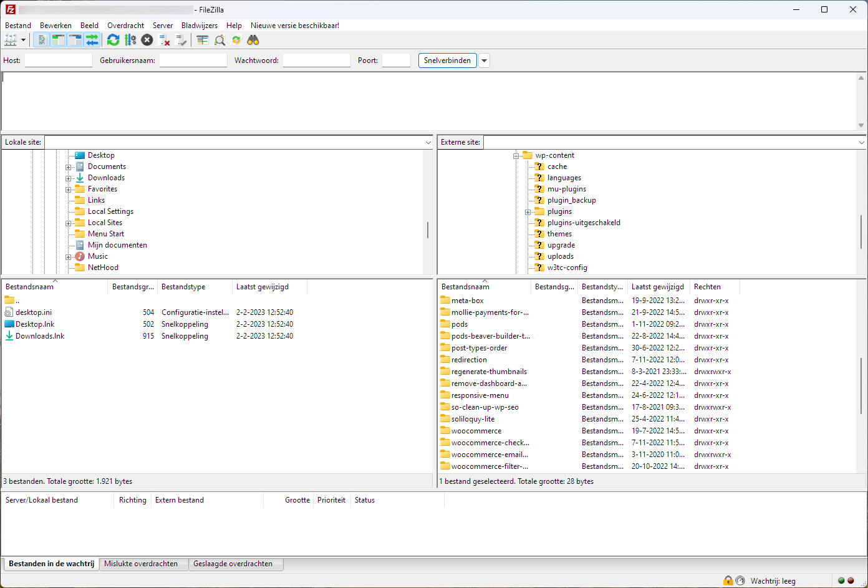Select the redirection folder in remote list
Image resolution: width=868 pixels, height=588 pixels.
[x=469, y=360]
